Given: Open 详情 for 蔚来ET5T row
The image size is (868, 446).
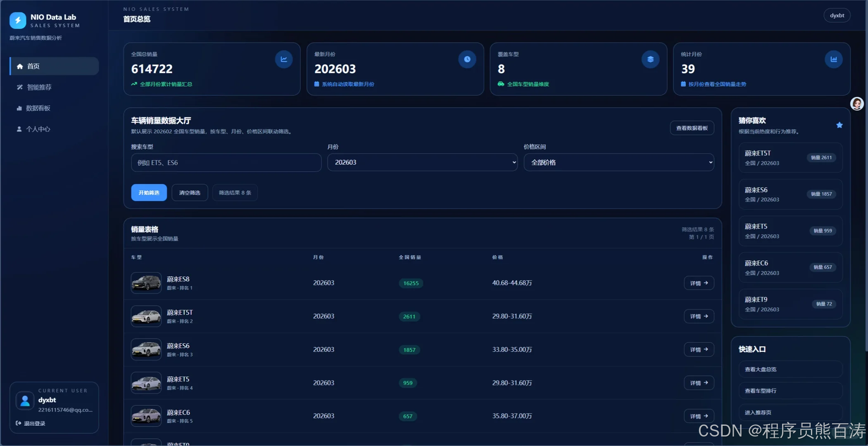Looking at the screenshot, I should click(699, 316).
